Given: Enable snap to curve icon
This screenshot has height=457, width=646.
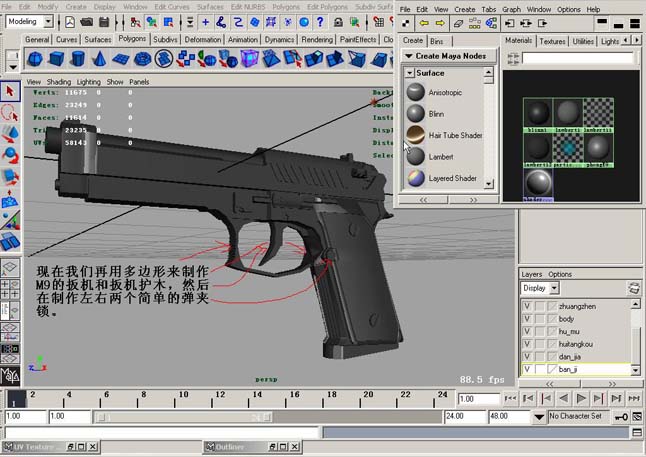Looking at the screenshot, I should (x=222, y=22).
